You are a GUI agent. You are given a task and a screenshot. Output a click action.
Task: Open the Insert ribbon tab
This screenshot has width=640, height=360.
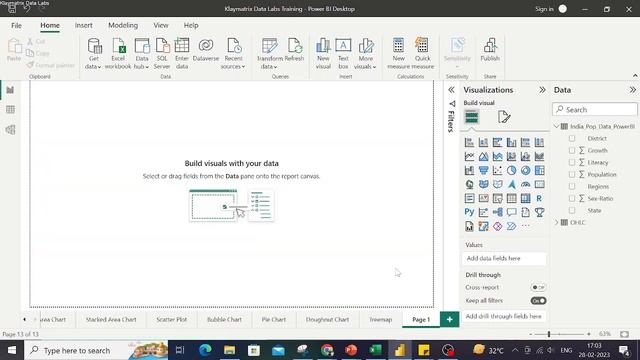84,25
